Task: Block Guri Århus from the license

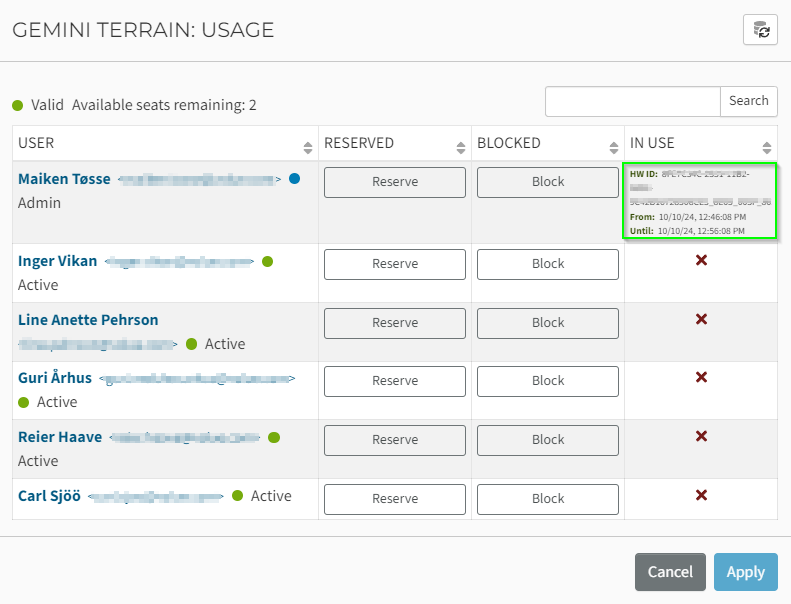Action: coord(548,381)
